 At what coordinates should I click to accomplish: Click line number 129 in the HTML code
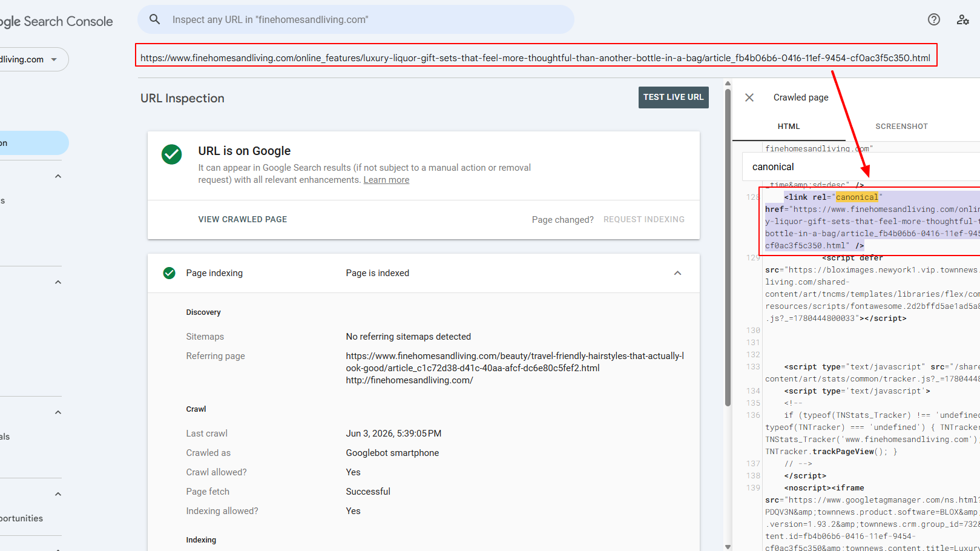pyautogui.click(x=753, y=258)
